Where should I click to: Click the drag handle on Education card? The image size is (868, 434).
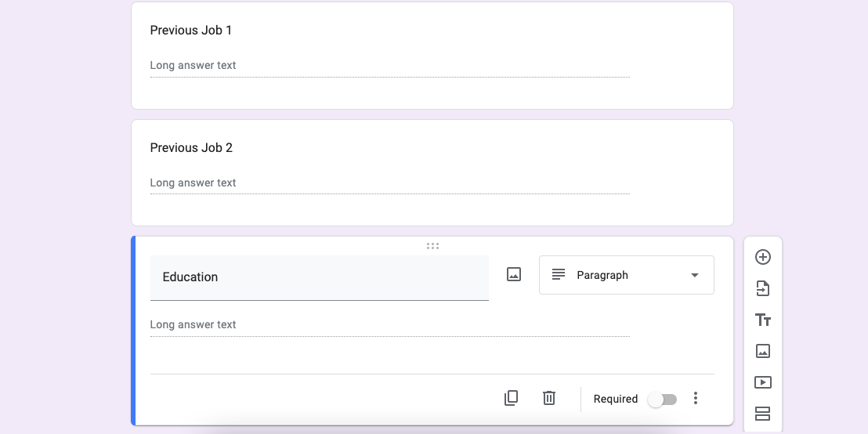point(432,246)
